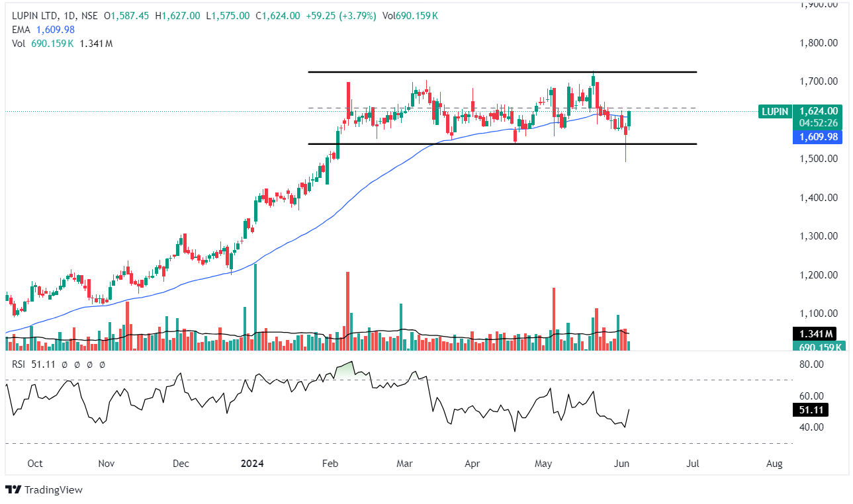Click the 1,700.00 price axis level
The width and height of the screenshot is (853, 504).
[x=819, y=81]
